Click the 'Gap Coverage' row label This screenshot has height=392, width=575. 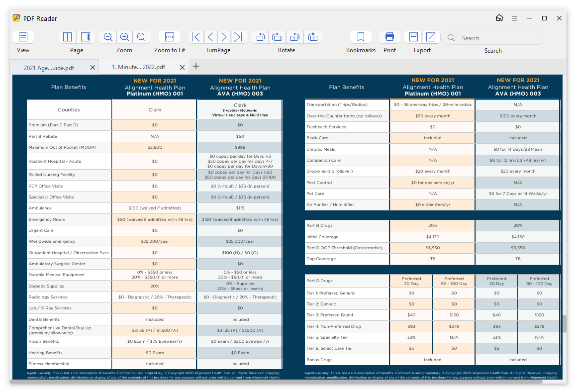pyautogui.click(x=321, y=259)
